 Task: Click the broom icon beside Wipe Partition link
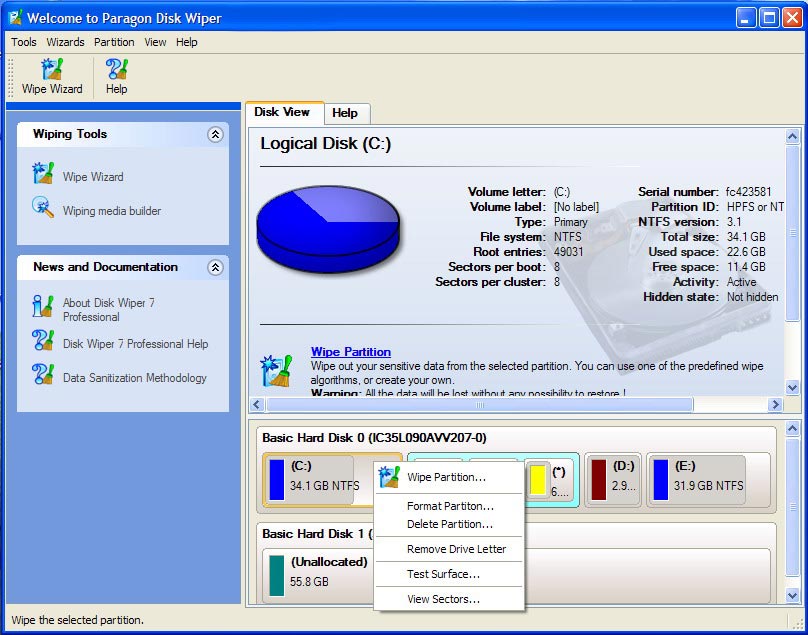(x=276, y=370)
